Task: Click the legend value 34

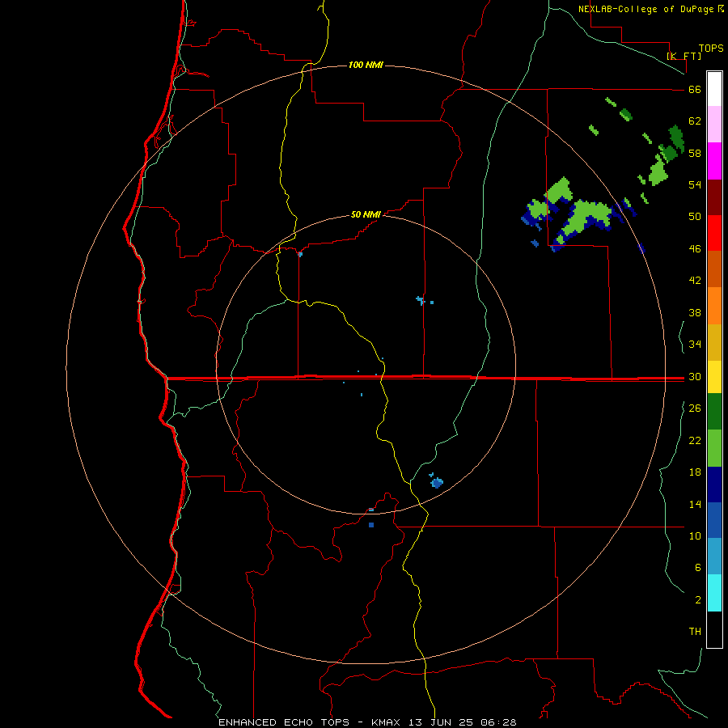Action: [695, 345]
